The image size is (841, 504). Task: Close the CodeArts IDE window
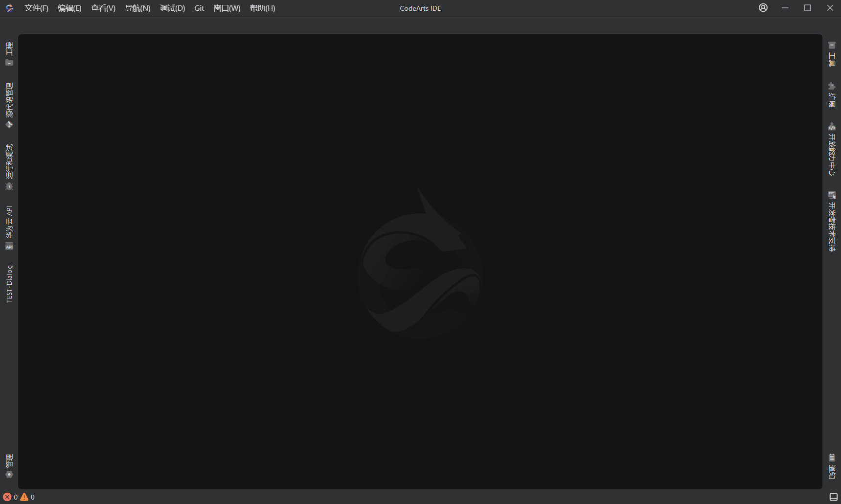coord(830,8)
